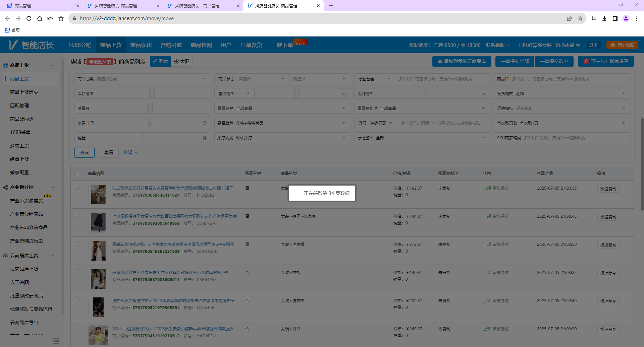Toggle the select-all checkbox in table header
This screenshot has height=347, width=644.
click(77, 173)
